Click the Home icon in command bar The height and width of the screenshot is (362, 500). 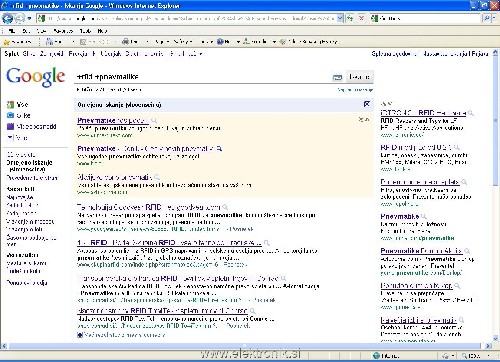click(50, 42)
